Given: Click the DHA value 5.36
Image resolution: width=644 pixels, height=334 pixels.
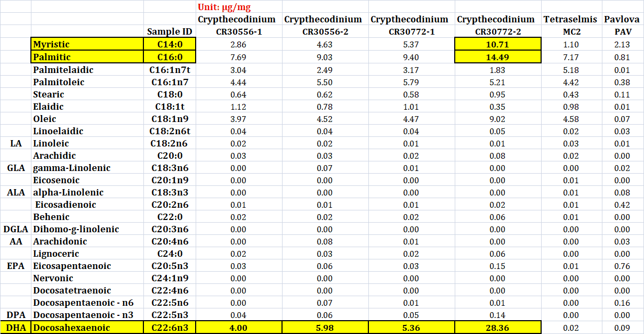Looking at the screenshot, I should pos(412,328).
